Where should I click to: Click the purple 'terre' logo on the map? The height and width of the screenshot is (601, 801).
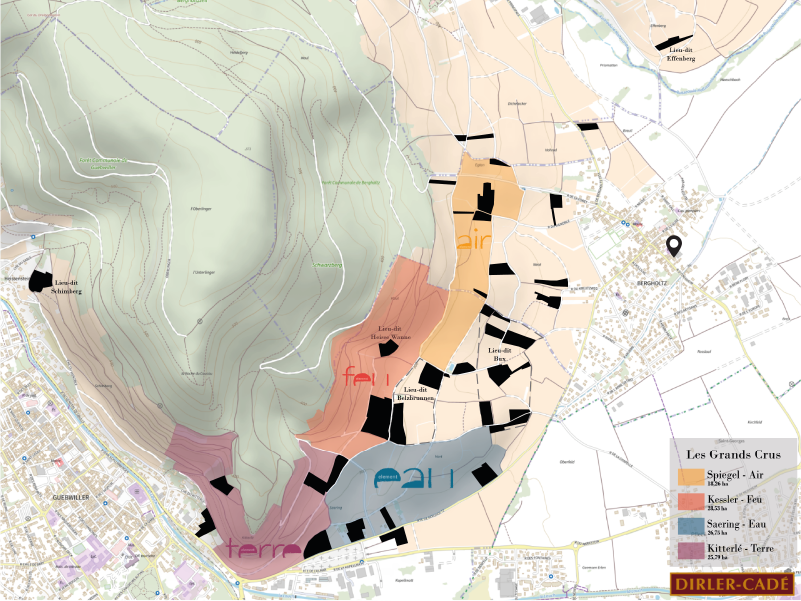(x=262, y=548)
